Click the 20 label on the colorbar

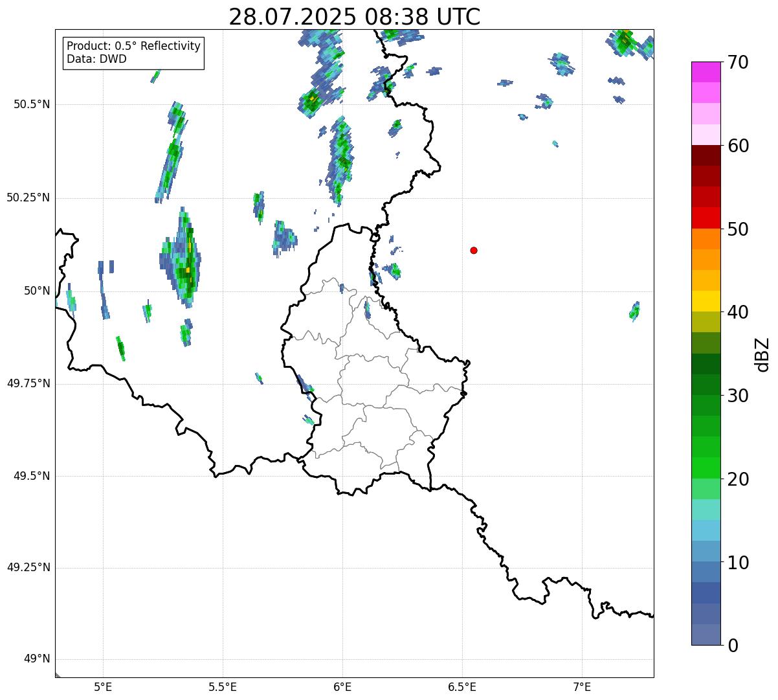(x=738, y=479)
